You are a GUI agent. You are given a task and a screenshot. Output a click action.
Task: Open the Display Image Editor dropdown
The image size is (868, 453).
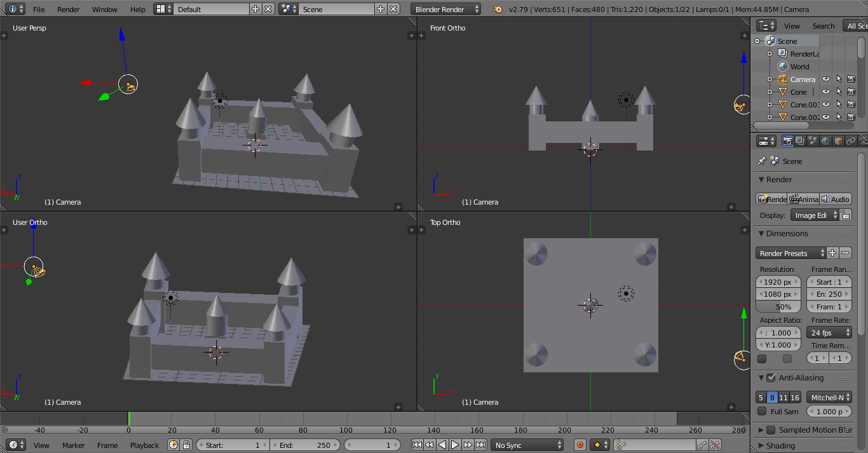coord(815,215)
